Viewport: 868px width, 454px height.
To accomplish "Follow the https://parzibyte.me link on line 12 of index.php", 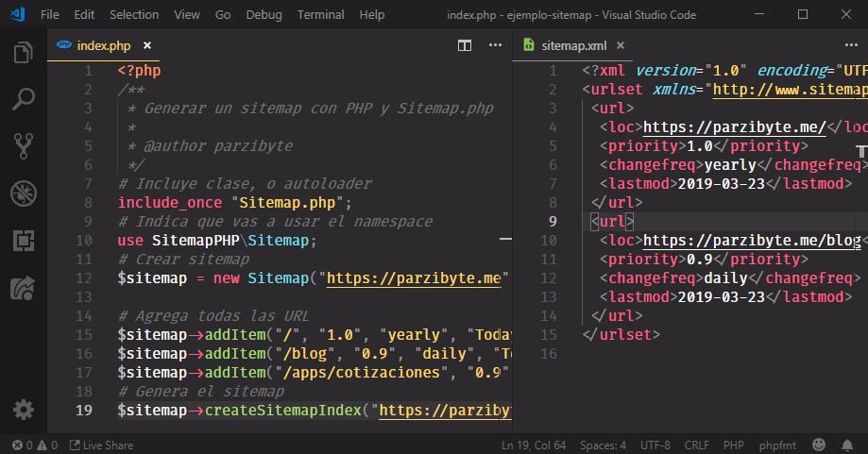I will pyautogui.click(x=414, y=278).
